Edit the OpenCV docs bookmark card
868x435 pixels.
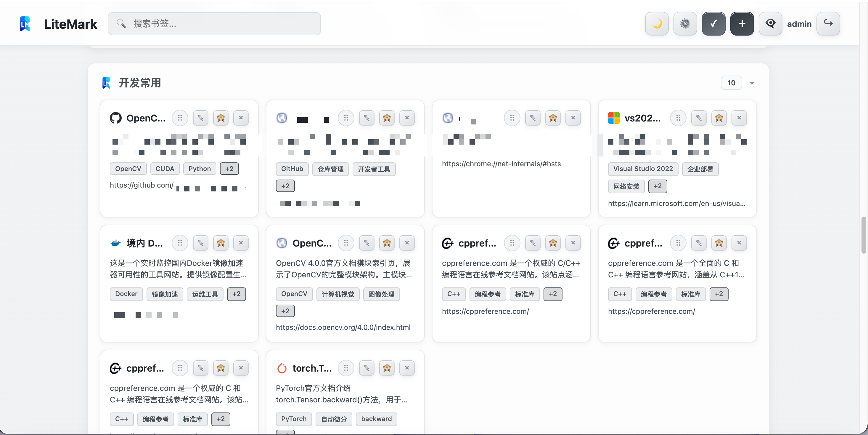[x=367, y=243]
